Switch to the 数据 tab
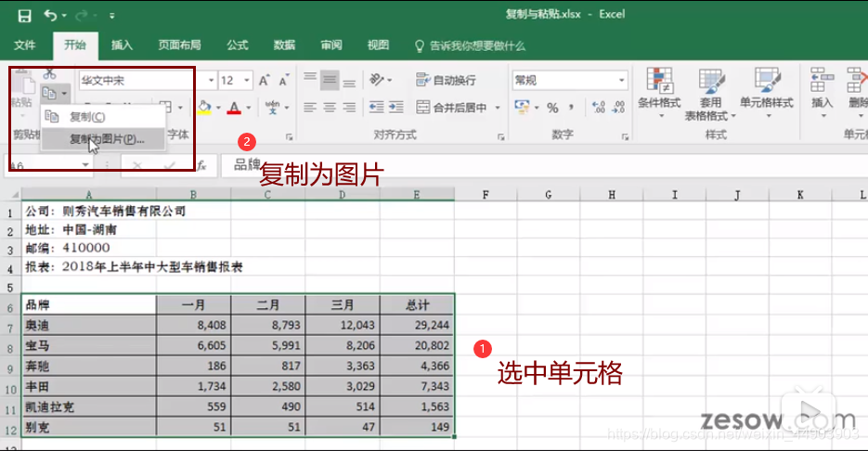This screenshot has height=451, width=868. (x=284, y=45)
